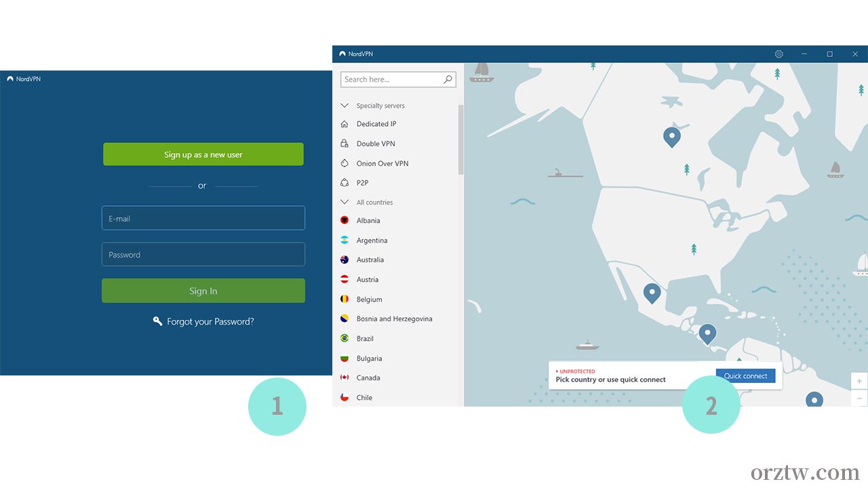Click the Canada flag icon
This screenshot has height=488, width=868.
[344, 378]
